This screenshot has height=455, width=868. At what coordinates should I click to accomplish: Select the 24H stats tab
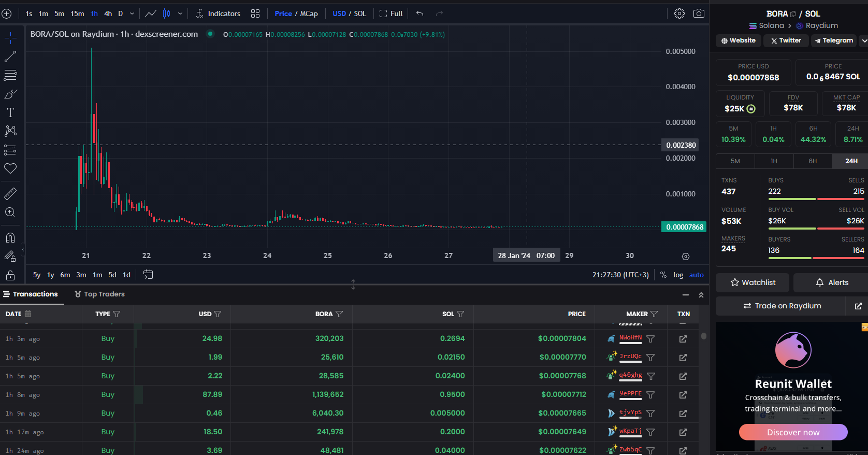point(851,161)
